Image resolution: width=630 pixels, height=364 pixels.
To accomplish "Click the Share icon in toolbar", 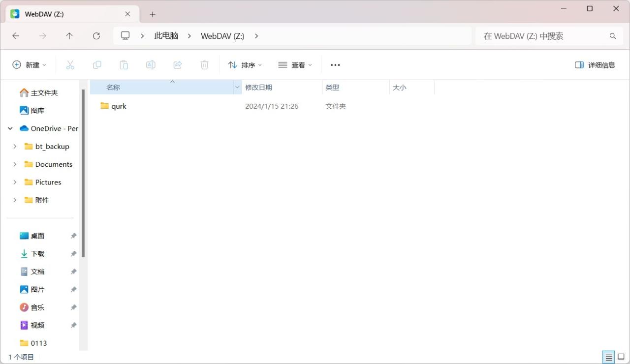I will point(178,65).
